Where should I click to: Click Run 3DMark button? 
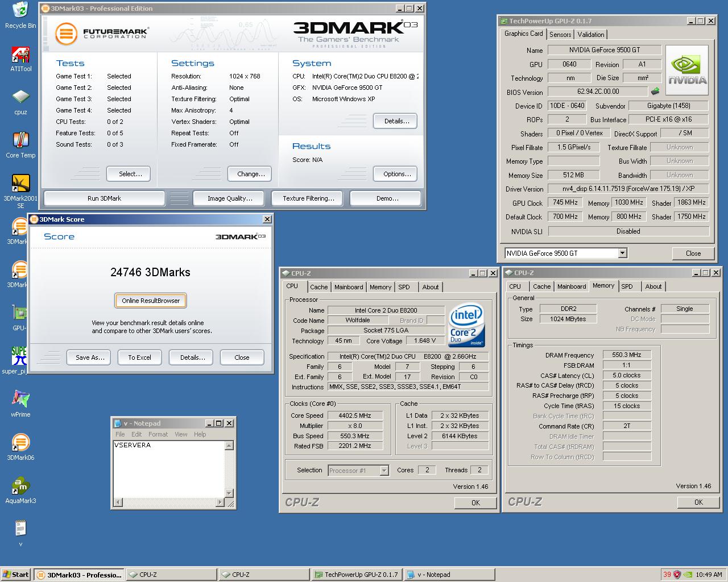coord(104,198)
